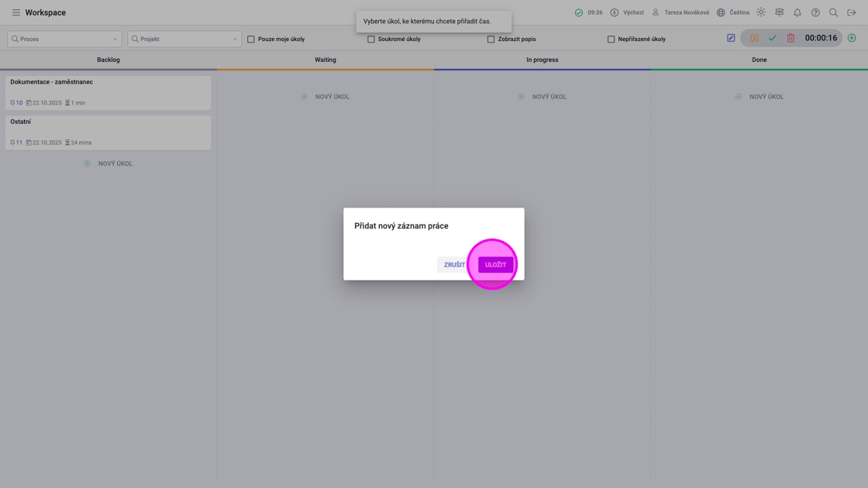868x488 pixels.
Task: Click the timer value 00:00:16
Action: tap(821, 38)
